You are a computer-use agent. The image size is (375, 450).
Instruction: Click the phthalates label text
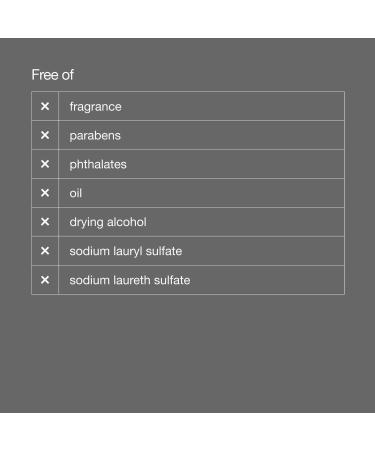coord(98,165)
